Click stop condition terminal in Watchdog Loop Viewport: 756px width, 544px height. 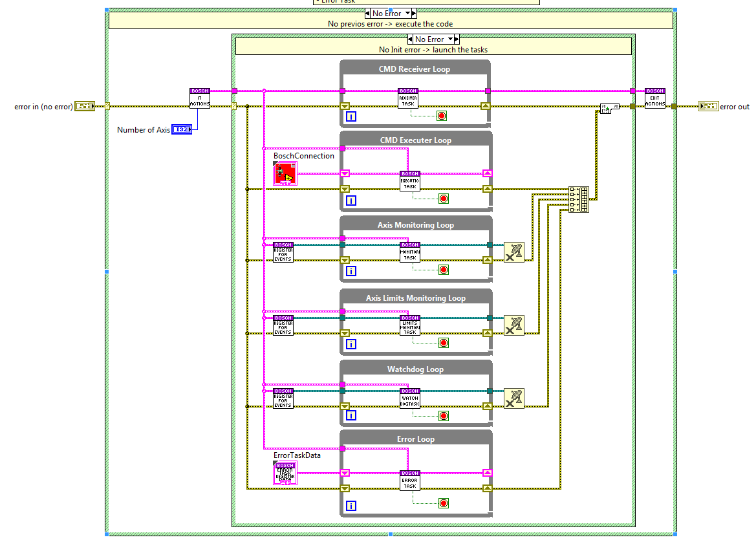[444, 416]
